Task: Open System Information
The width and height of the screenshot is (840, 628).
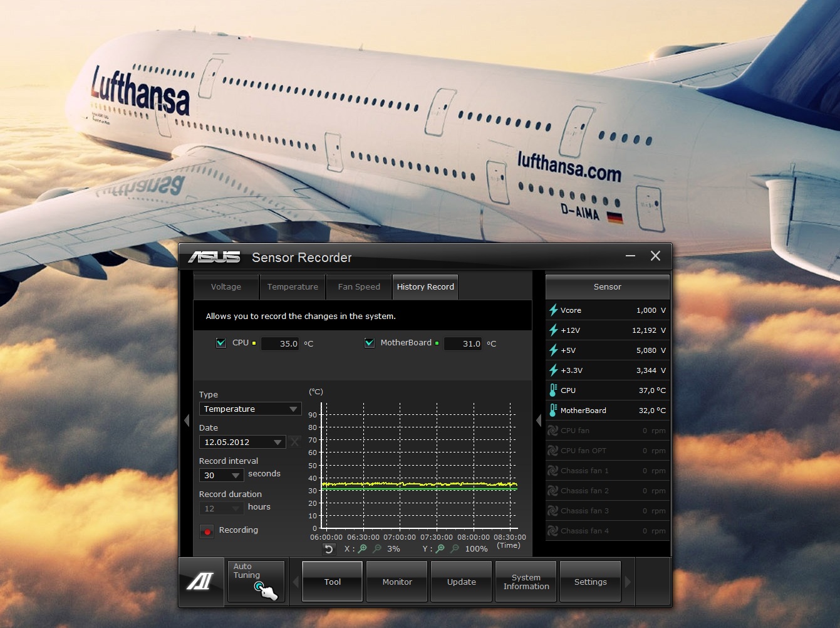Action: pyautogui.click(x=526, y=582)
